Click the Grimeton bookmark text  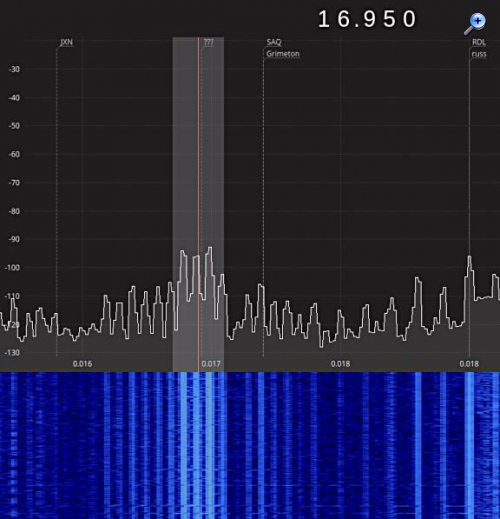(x=283, y=54)
